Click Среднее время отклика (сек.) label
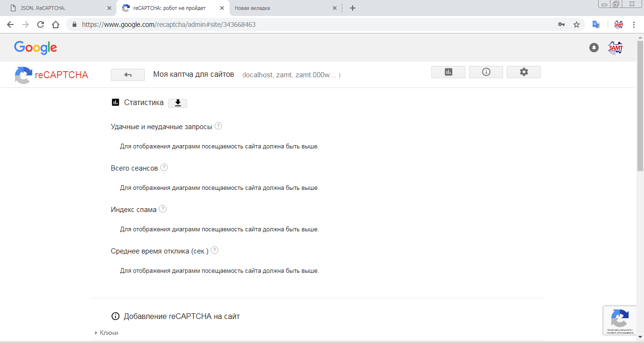Image resolution: width=644 pixels, height=343 pixels. click(x=159, y=251)
